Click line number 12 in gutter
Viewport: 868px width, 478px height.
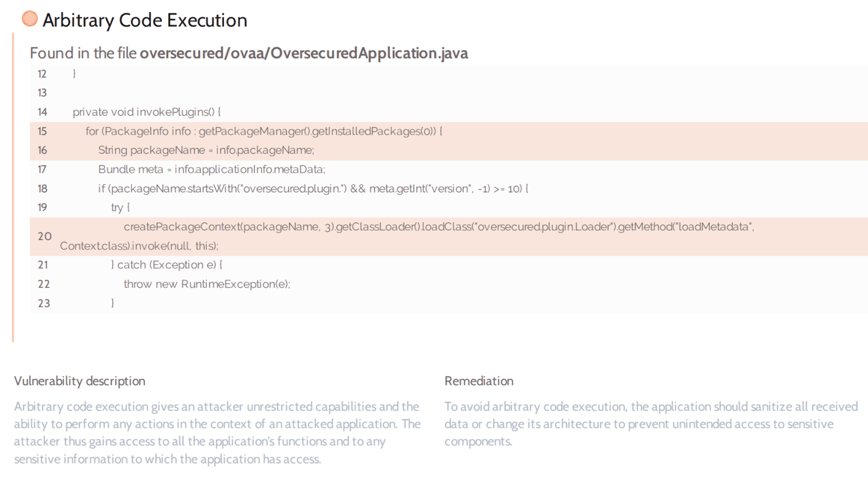pos(42,74)
